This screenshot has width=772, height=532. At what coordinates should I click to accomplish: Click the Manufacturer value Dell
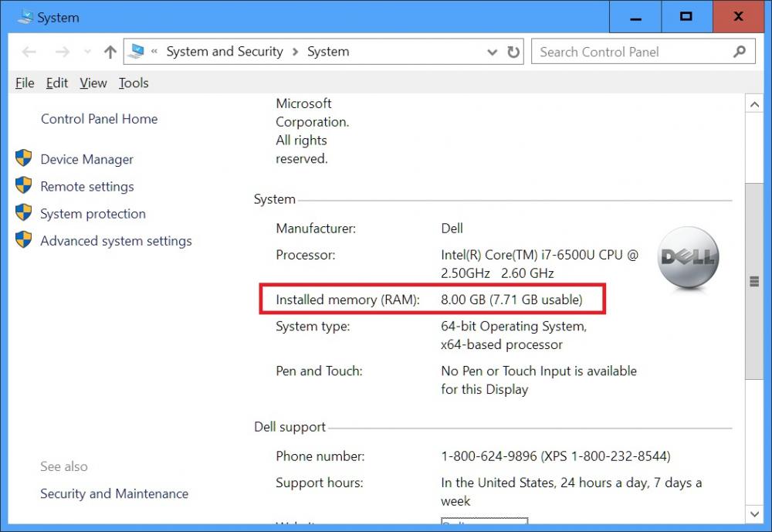452,228
